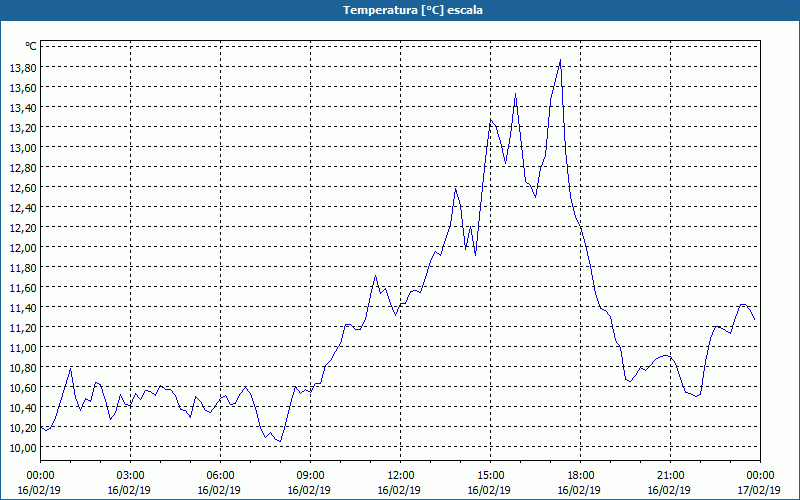Click the 10,20 y-axis label
Screen dimensions: 800x500
click(23, 427)
